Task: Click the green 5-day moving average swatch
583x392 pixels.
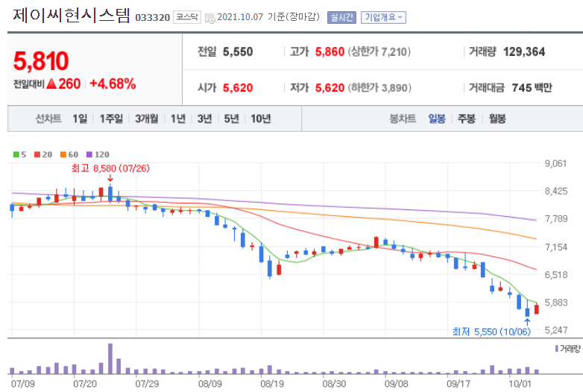Action: 16,154
